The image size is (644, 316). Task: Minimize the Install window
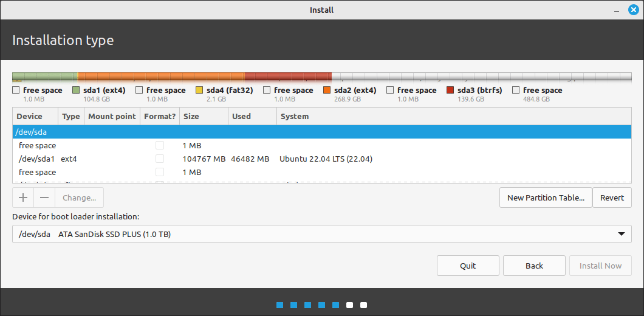click(x=617, y=11)
